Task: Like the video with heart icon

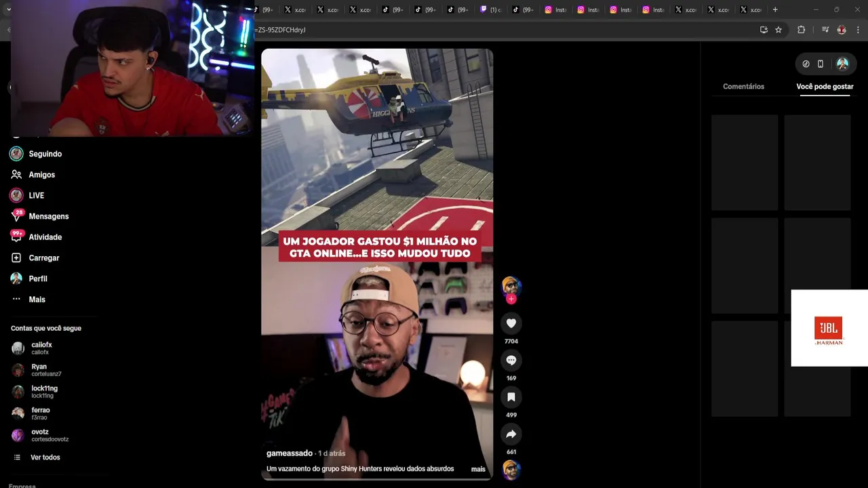Action: point(511,323)
